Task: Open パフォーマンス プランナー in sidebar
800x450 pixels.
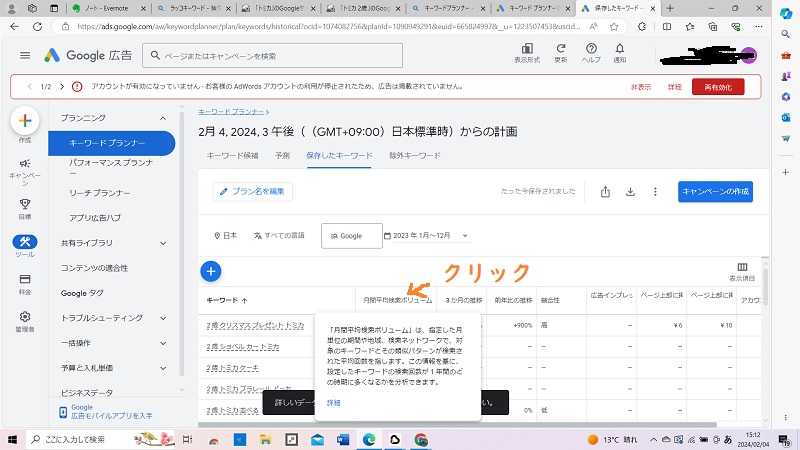Action: (x=112, y=167)
